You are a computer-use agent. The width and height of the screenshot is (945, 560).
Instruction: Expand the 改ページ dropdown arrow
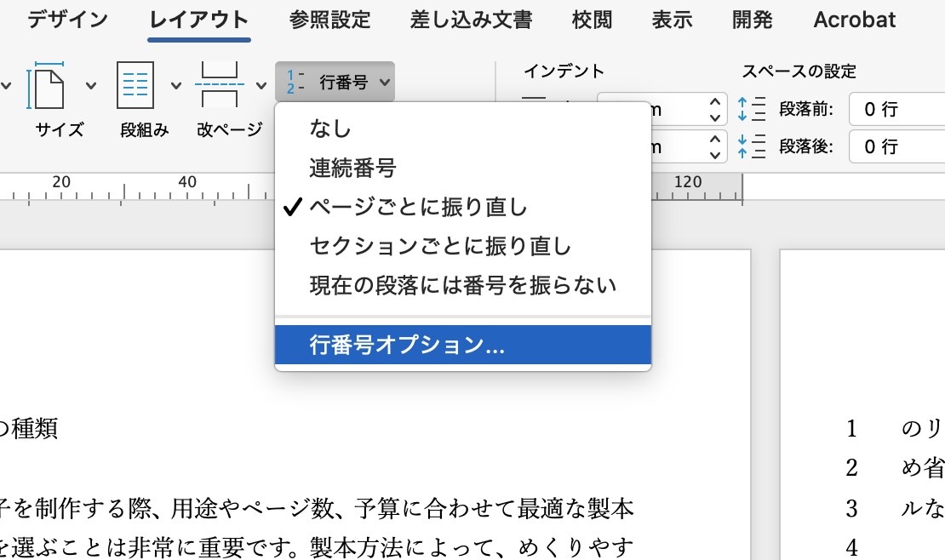(261, 86)
